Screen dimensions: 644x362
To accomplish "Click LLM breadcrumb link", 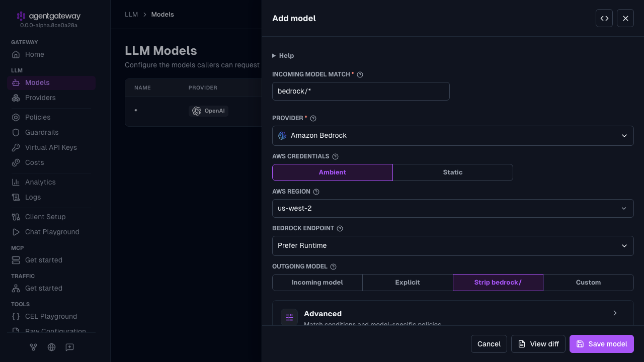I will pos(131,15).
